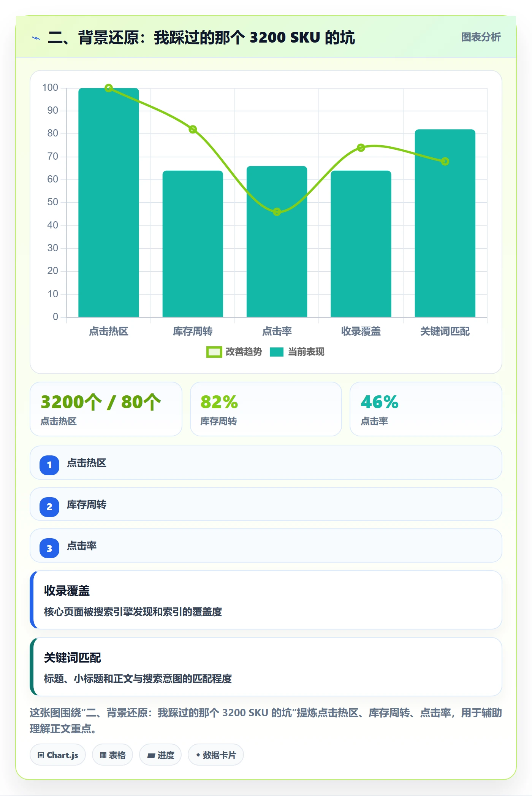
Task: Click the page title 二、背景还原
Action: point(201,38)
